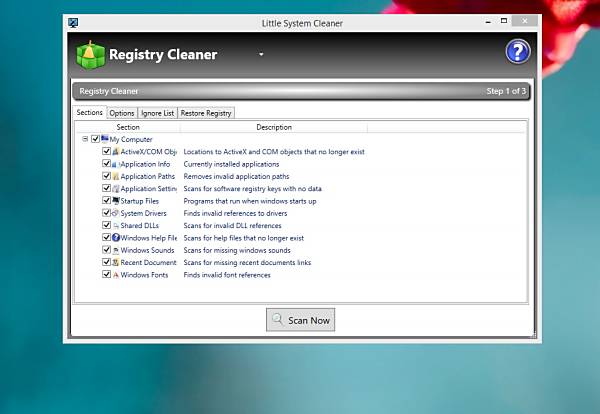Click the Application Settings row icon

click(116, 189)
